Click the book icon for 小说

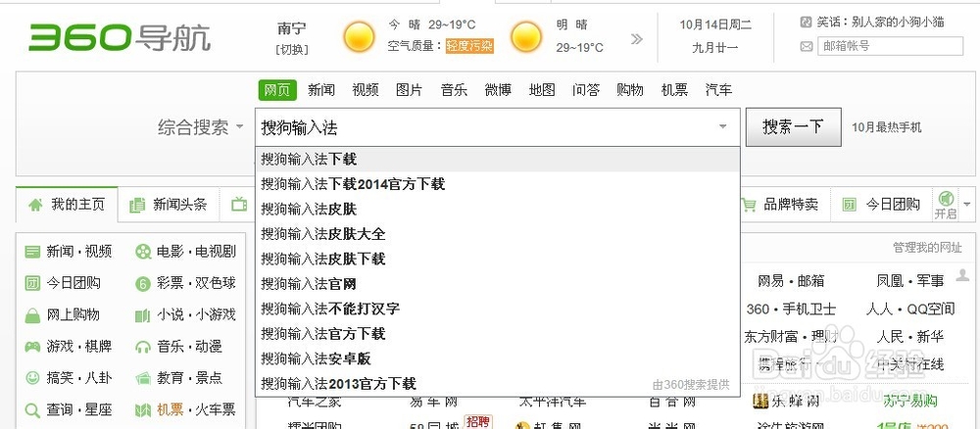pos(143,316)
